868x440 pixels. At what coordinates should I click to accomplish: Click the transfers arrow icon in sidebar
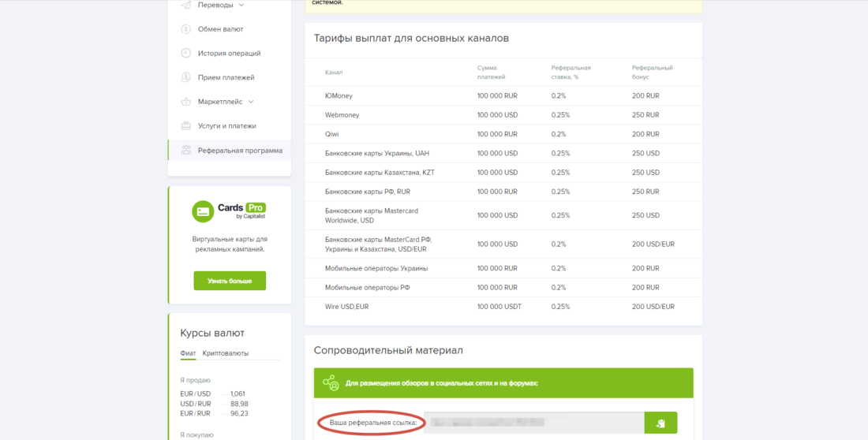pos(186,5)
